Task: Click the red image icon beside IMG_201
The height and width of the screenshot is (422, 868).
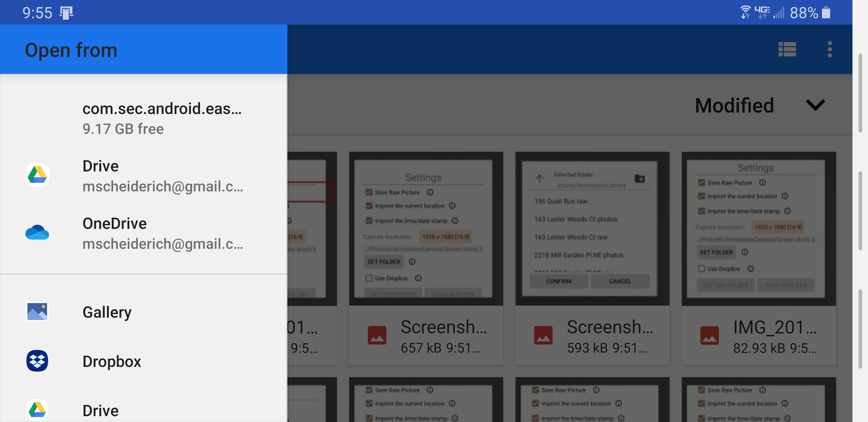Action: tap(710, 335)
